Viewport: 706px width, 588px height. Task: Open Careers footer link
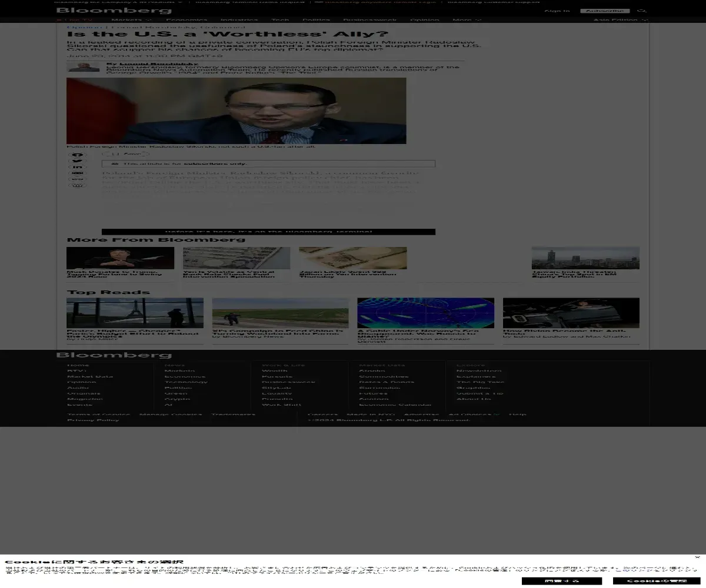click(x=322, y=415)
